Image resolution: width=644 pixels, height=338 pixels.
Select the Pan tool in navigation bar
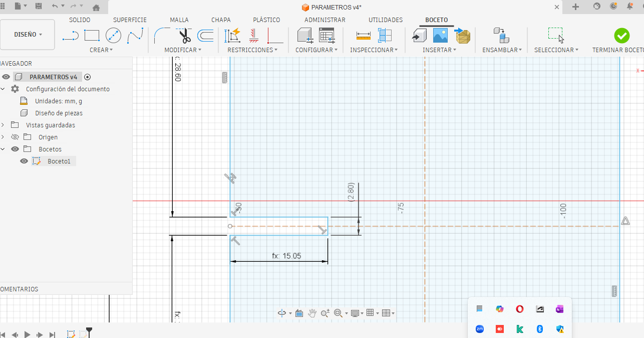(x=312, y=313)
